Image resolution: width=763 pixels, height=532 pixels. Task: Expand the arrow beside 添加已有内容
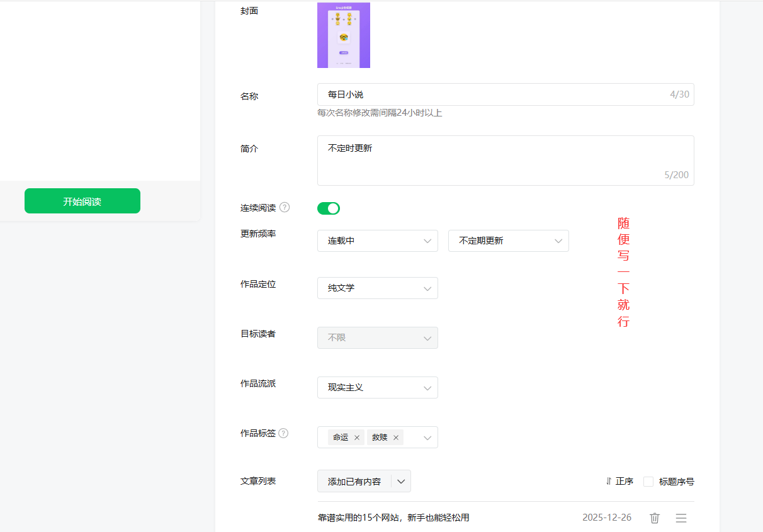pyautogui.click(x=400, y=480)
